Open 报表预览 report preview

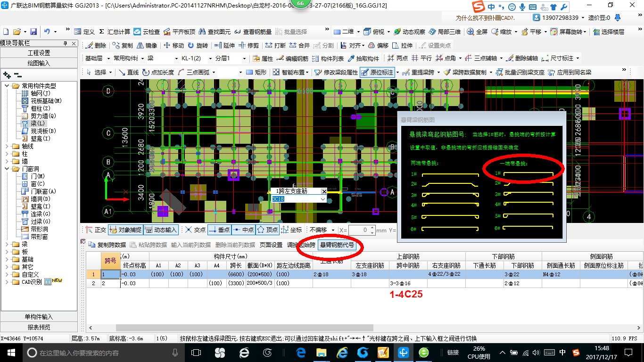[39, 327]
